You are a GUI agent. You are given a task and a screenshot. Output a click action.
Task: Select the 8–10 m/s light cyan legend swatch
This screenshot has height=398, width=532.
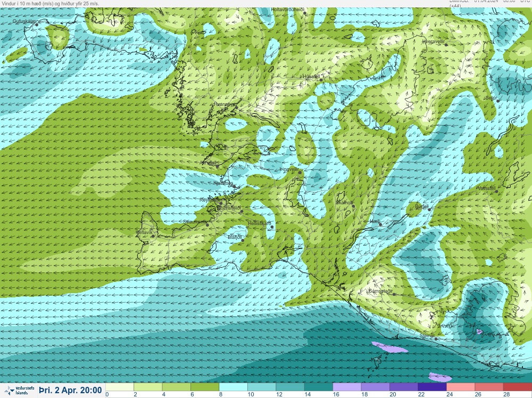click(234, 387)
